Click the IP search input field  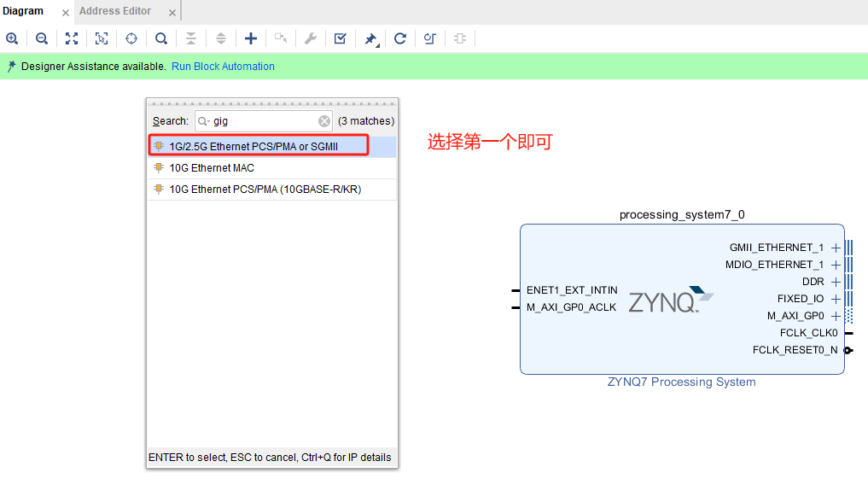point(264,121)
